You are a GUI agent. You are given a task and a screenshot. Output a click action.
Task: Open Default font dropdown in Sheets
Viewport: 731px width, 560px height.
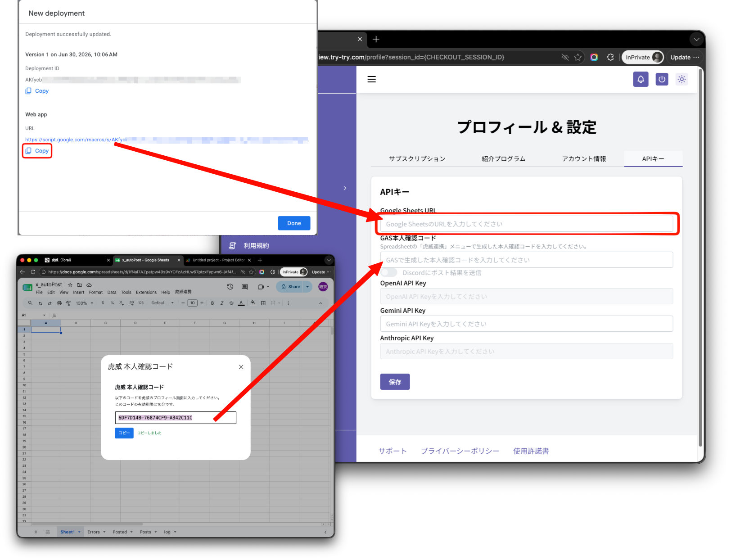pos(162,303)
